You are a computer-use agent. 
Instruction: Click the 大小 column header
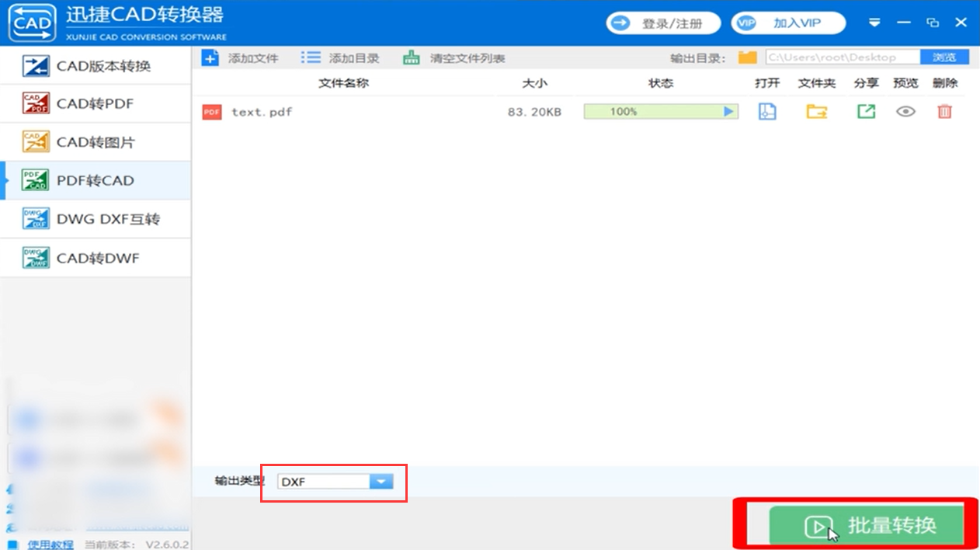coord(534,83)
